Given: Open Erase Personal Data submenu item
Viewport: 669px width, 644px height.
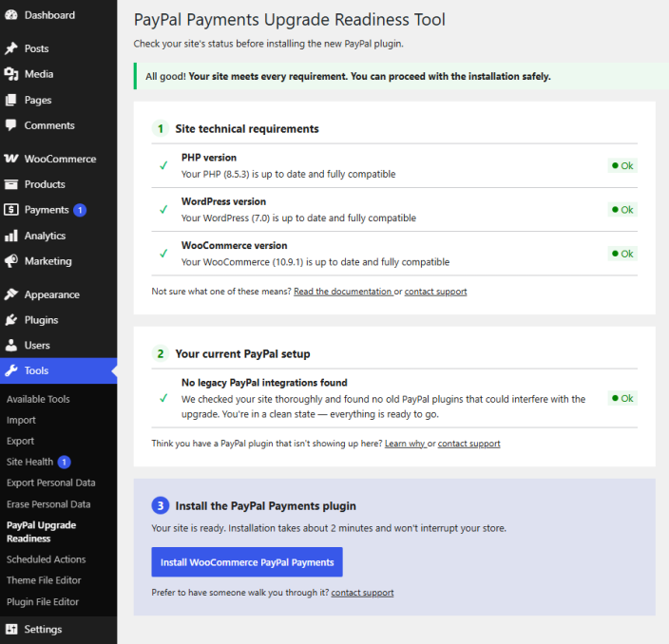Looking at the screenshot, I should click(x=48, y=504).
